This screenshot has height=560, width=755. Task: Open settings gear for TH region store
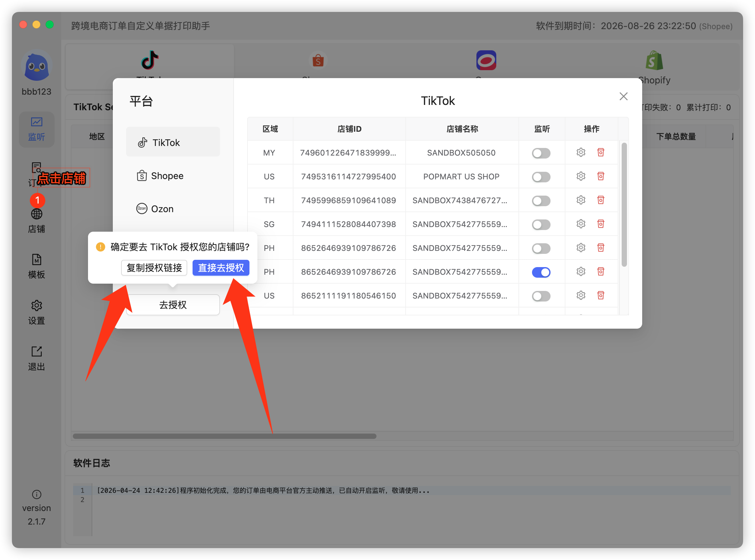coord(581,200)
